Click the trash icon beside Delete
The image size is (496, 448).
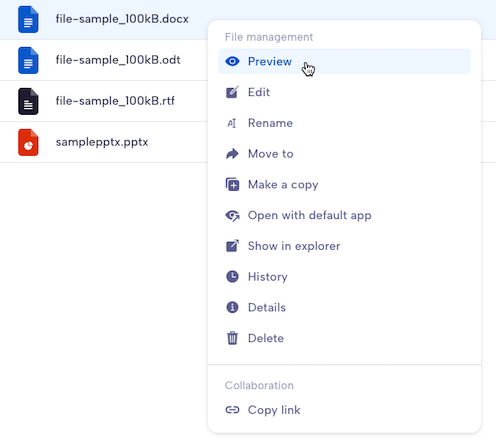tap(232, 338)
